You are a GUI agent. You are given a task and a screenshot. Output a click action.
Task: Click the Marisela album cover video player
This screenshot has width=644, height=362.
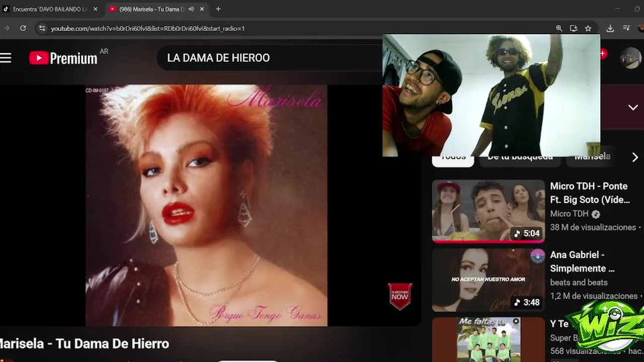tap(206, 205)
